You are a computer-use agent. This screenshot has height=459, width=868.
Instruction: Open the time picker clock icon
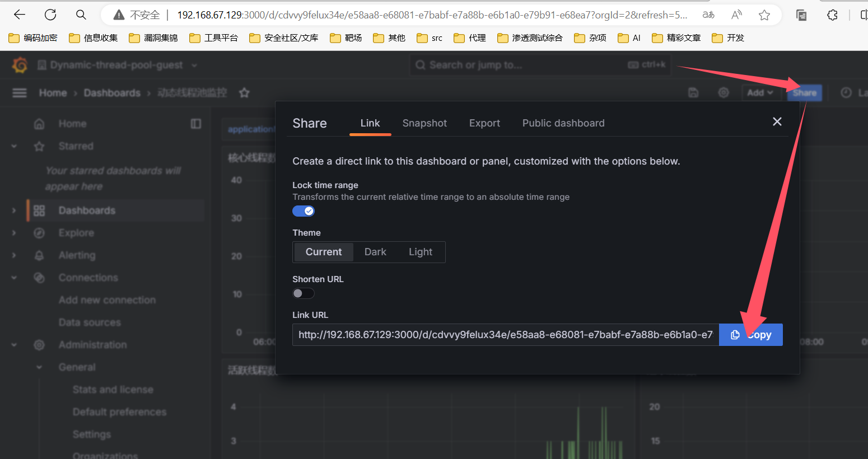tap(846, 93)
